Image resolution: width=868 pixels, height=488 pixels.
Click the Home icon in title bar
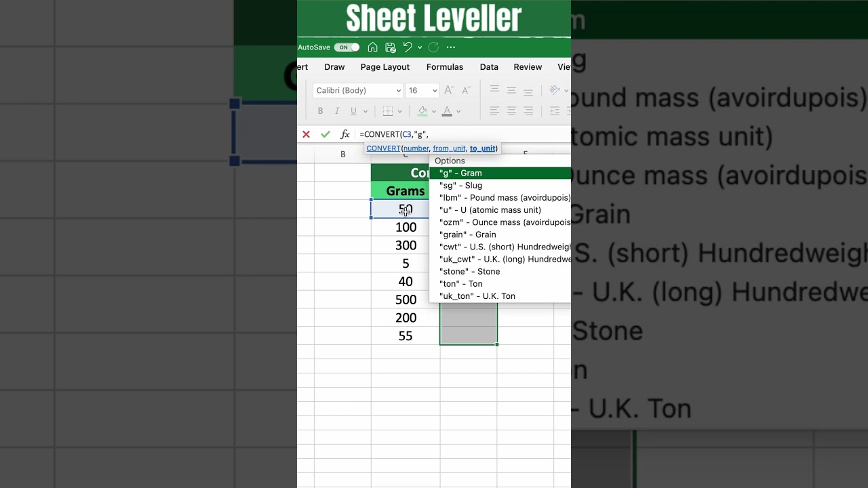pos(372,47)
